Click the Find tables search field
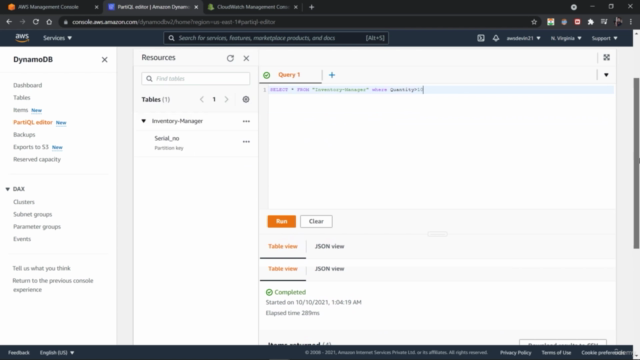 [196, 78]
